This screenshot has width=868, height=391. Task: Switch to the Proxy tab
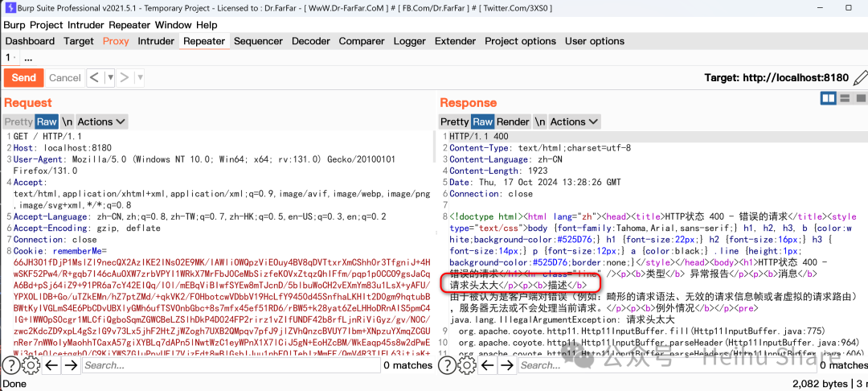click(116, 41)
